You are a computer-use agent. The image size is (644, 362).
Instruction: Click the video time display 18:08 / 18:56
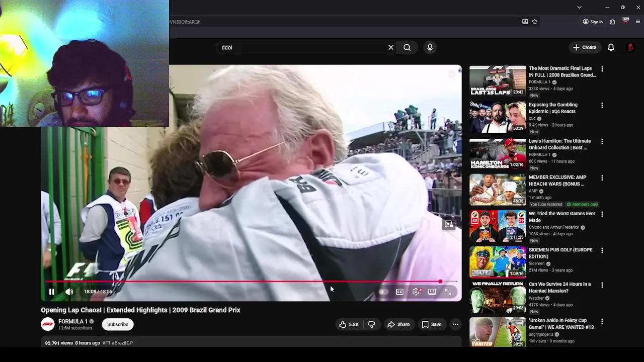click(x=98, y=292)
